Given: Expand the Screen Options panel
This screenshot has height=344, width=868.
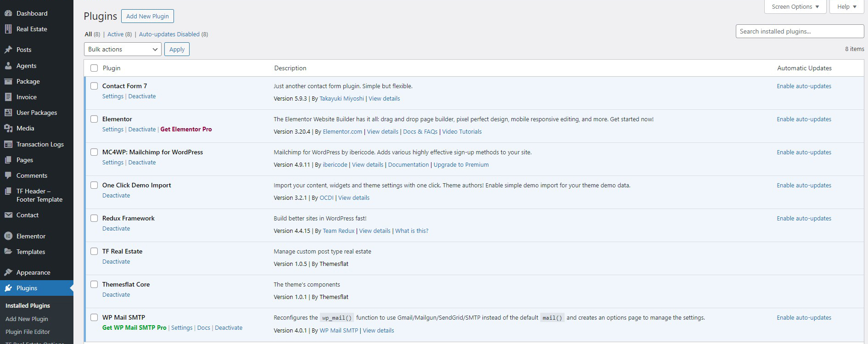Looking at the screenshot, I should point(795,7).
